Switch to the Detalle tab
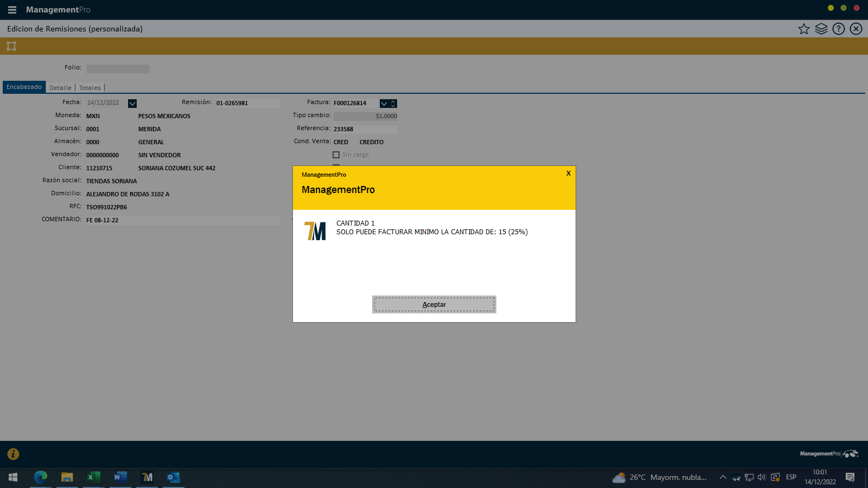The width and height of the screenshot is (868, 488). [60, 88]
